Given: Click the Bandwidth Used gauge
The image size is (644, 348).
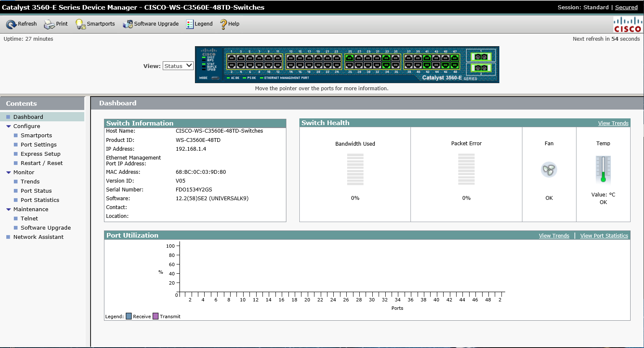Looking at the screenshot, I should tap(355, 169).
